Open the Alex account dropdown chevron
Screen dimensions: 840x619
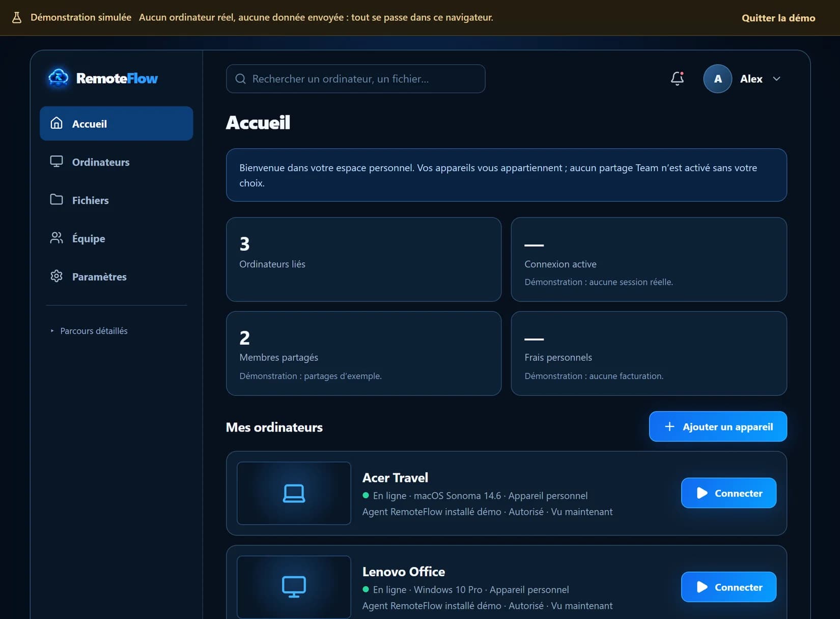coord(776,79)
